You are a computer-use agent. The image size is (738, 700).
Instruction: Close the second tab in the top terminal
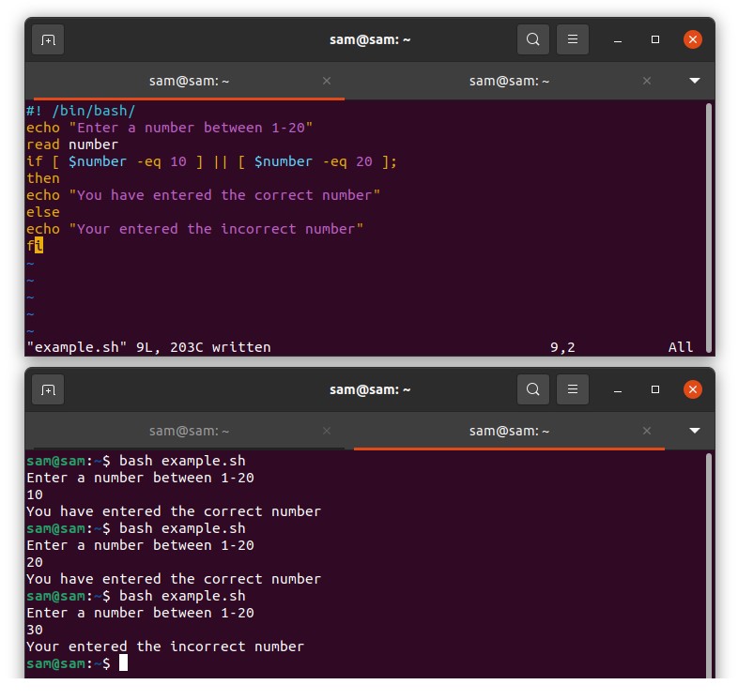pos(647,81)
